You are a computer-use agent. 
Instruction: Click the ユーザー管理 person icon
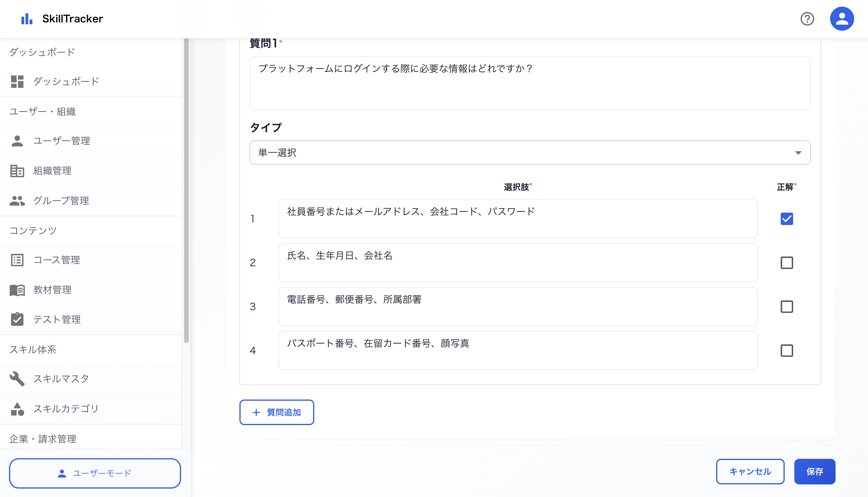[17, 140]
